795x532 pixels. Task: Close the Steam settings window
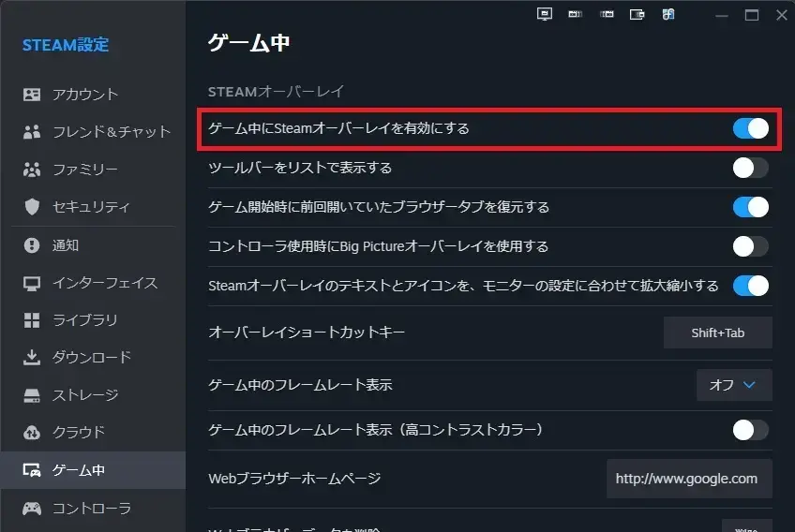click(781, 15)
